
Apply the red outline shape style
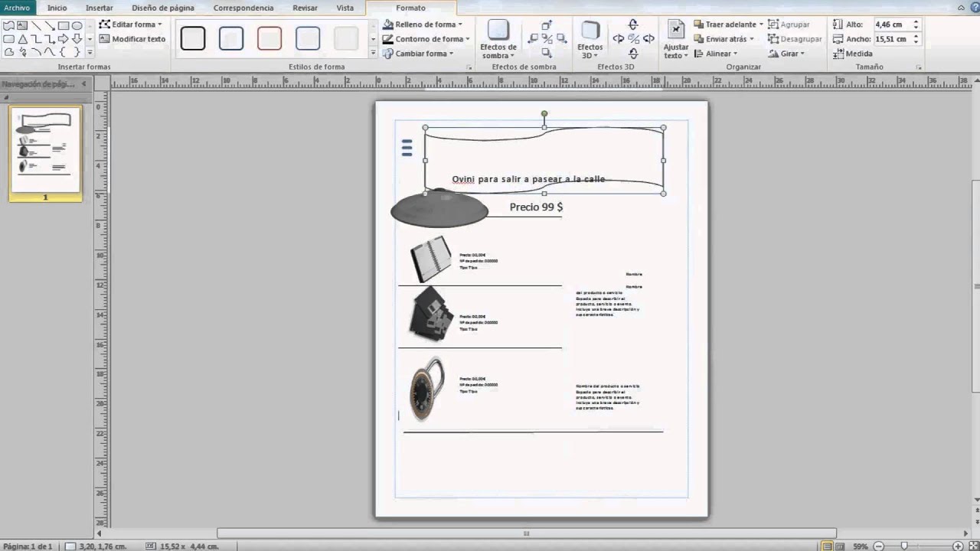click(x=269, y=38)
